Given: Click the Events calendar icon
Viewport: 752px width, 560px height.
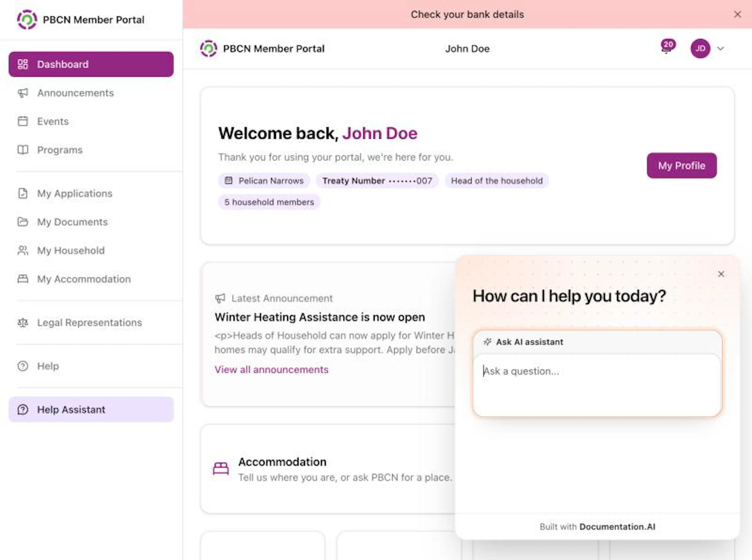Looking at the screenshot, I should pos(23,121).
